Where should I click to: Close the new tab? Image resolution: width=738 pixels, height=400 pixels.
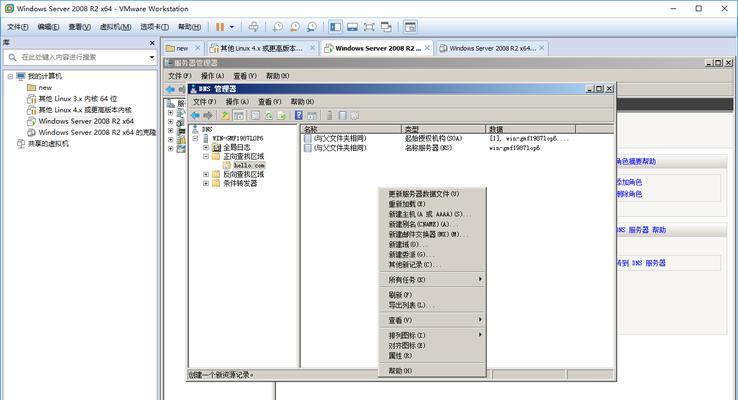198,48
